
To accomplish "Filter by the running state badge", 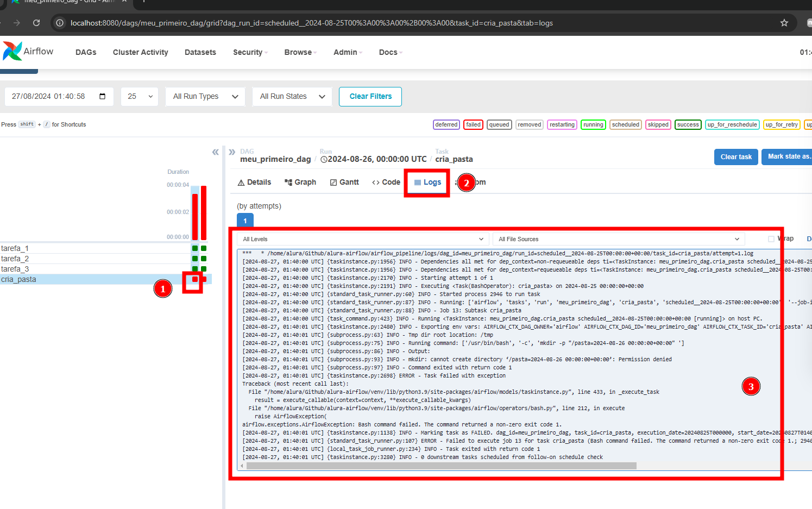I will [593, 124].
